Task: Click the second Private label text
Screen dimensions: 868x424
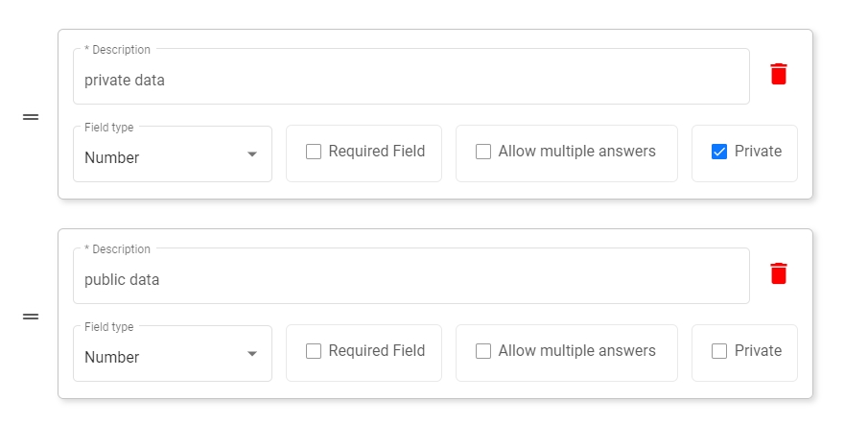Action: click(x=758, y=351)
